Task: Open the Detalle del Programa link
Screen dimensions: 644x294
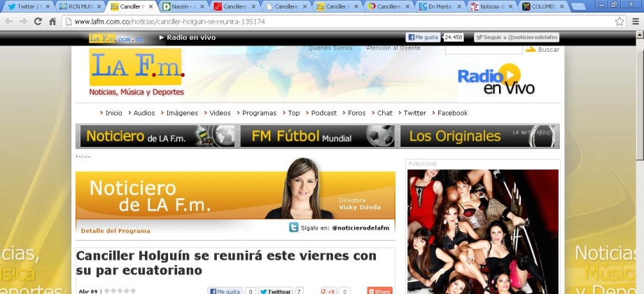Action: 115,231
